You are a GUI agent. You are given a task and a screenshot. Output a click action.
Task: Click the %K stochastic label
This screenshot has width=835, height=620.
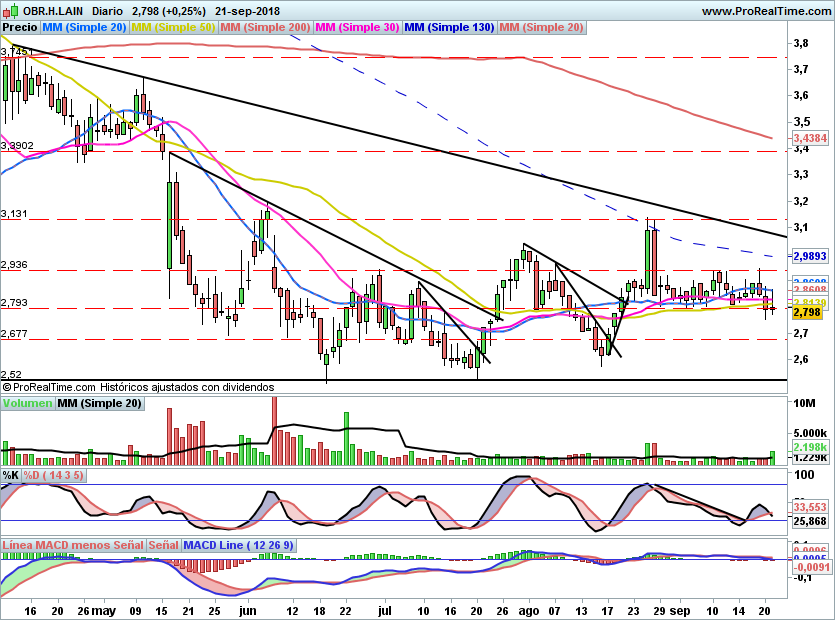pos(11,475)
